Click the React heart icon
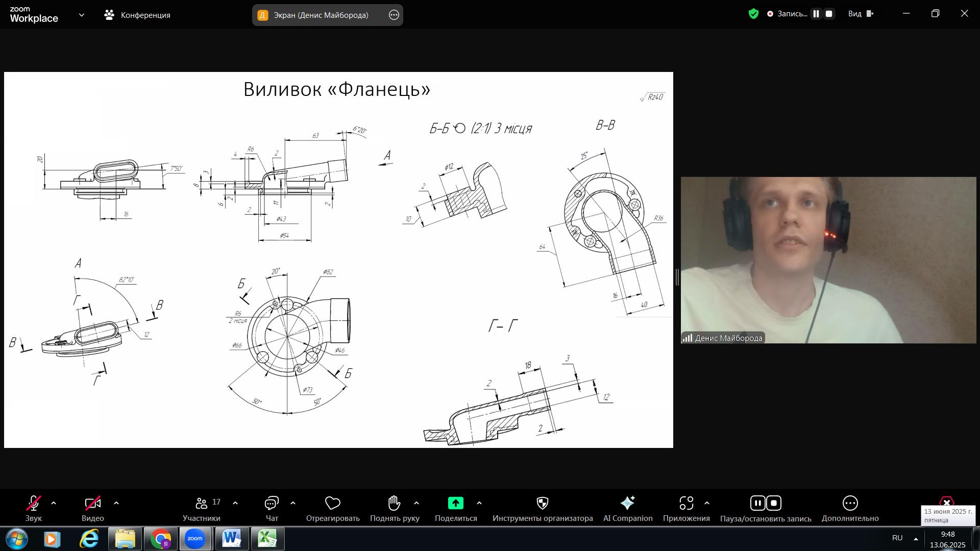 coord(333,504)
